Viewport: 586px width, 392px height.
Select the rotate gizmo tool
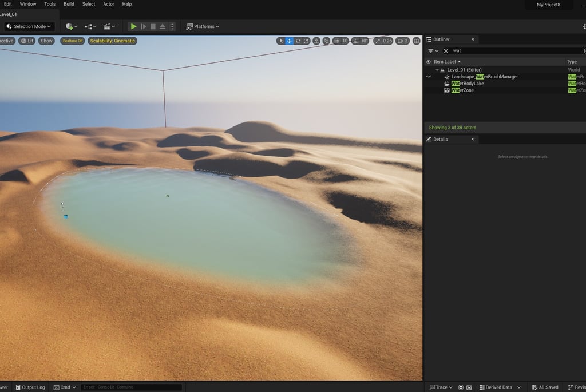pos(298,41)
